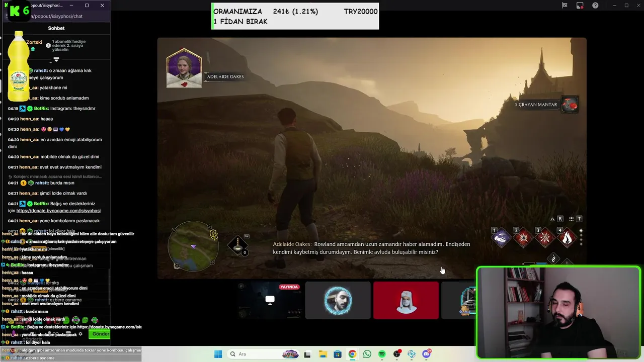Image resolution: width=644 pixels, height=362 pixels.
Task: Open Task View from the taskbar
Action: (x=307, y=354)
